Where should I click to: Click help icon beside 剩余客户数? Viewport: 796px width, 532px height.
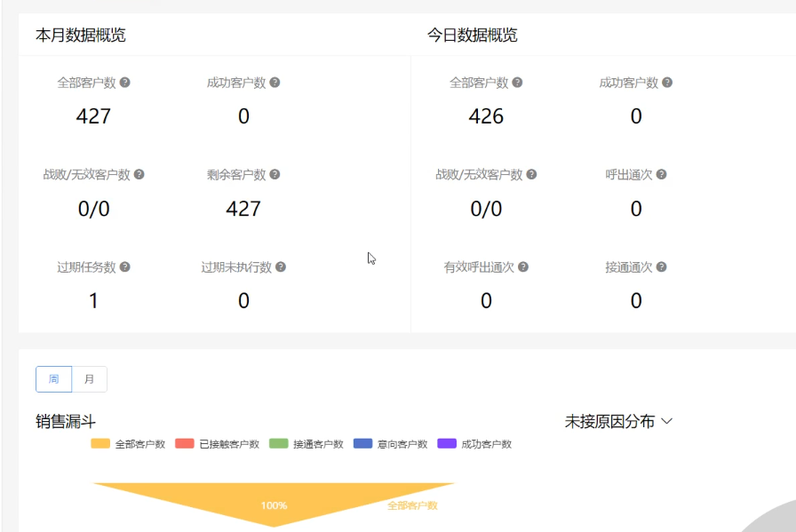pos(275,174)
